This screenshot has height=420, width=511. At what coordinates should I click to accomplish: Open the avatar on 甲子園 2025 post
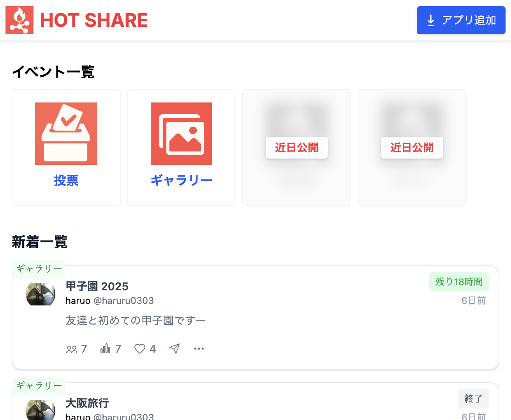(41, 294)
